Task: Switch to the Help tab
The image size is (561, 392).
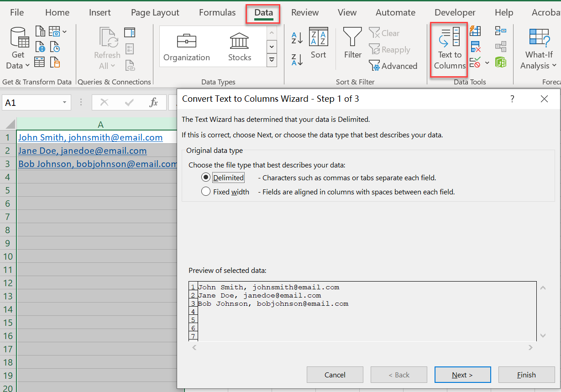Action: pos(504,12)
